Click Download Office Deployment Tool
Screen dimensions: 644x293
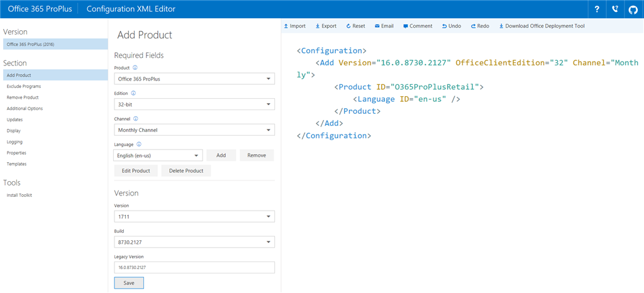click(541, 26)
